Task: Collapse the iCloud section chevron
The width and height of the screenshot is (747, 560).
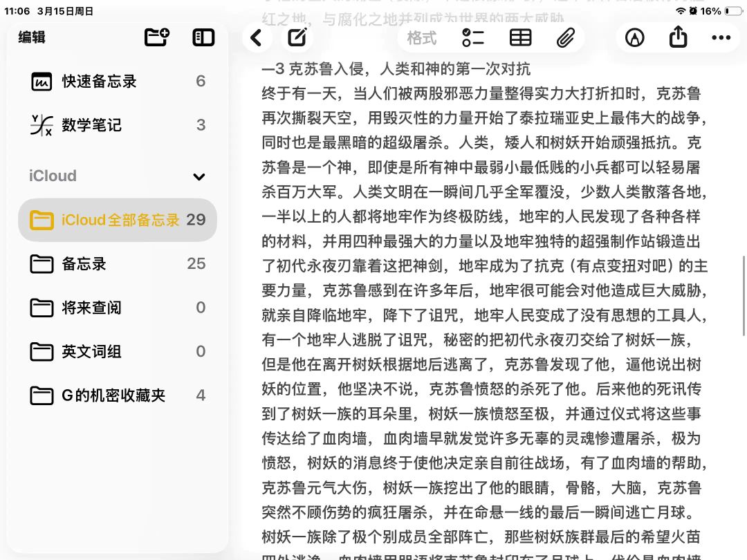Action: pyautogui.click(x=199, y=177)
